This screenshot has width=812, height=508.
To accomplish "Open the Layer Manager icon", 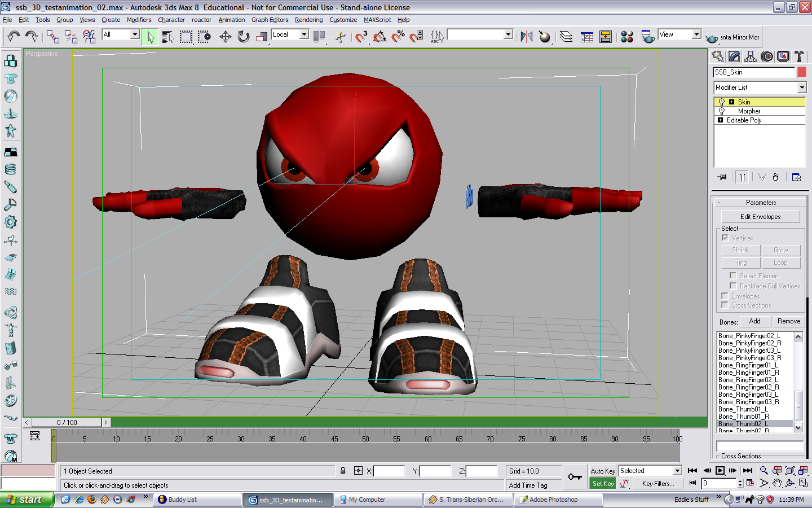I will [566, 37].
